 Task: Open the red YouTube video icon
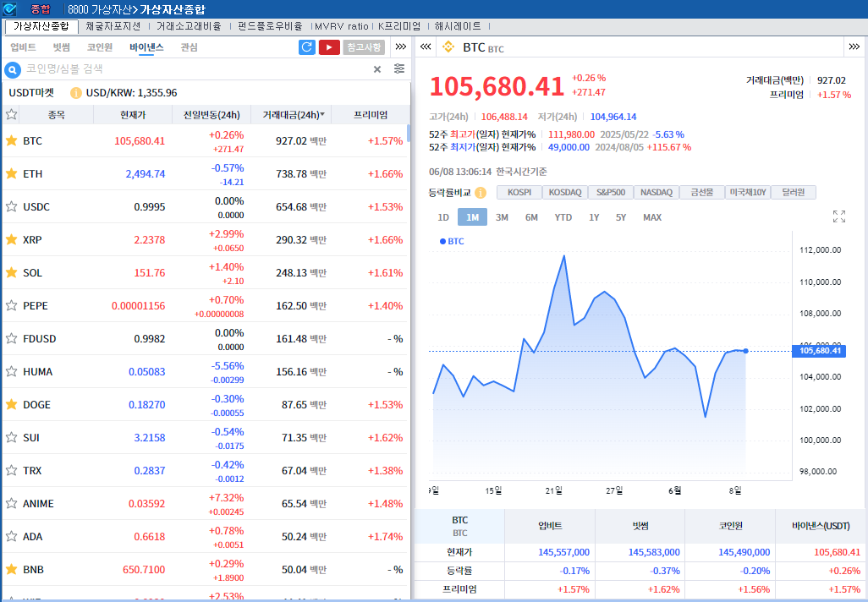click(329, 47)
